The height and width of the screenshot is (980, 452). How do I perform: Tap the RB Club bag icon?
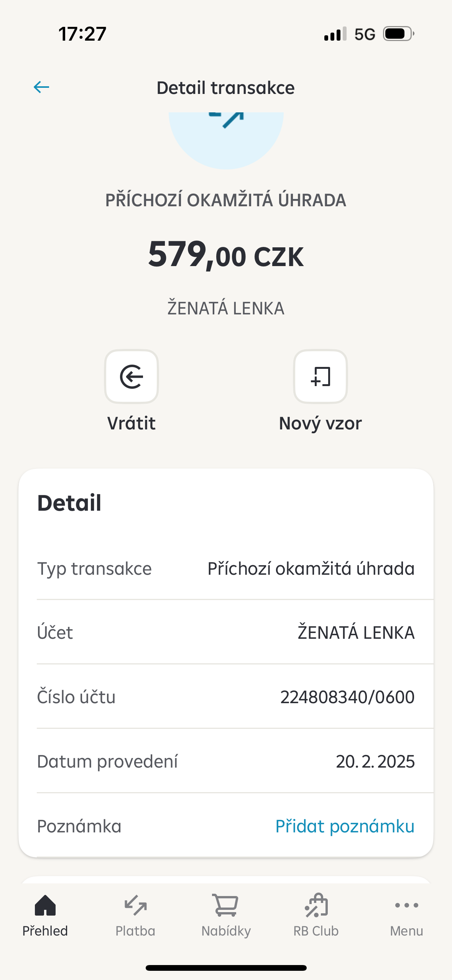point(316,906)
